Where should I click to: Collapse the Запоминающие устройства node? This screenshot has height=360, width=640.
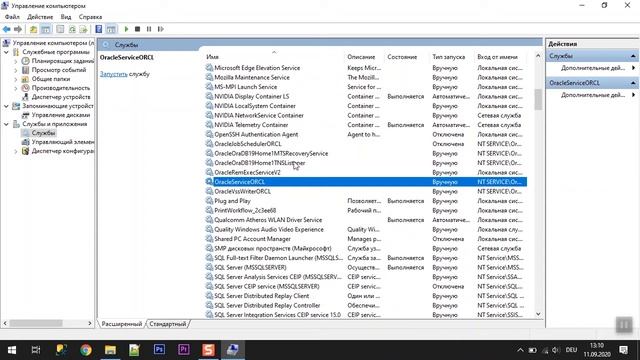[x=6, y=106]
